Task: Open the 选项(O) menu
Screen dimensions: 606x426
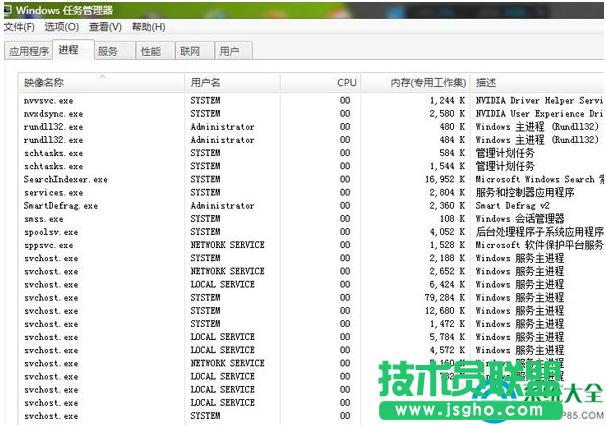Action: pyautogui.click(x=61, y=27)
